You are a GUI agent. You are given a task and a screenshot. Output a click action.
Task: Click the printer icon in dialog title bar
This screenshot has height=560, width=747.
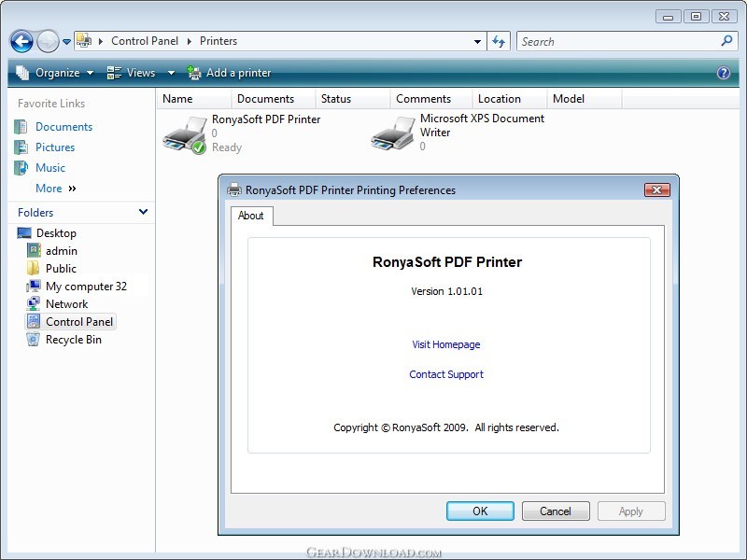tap(234, 190)
